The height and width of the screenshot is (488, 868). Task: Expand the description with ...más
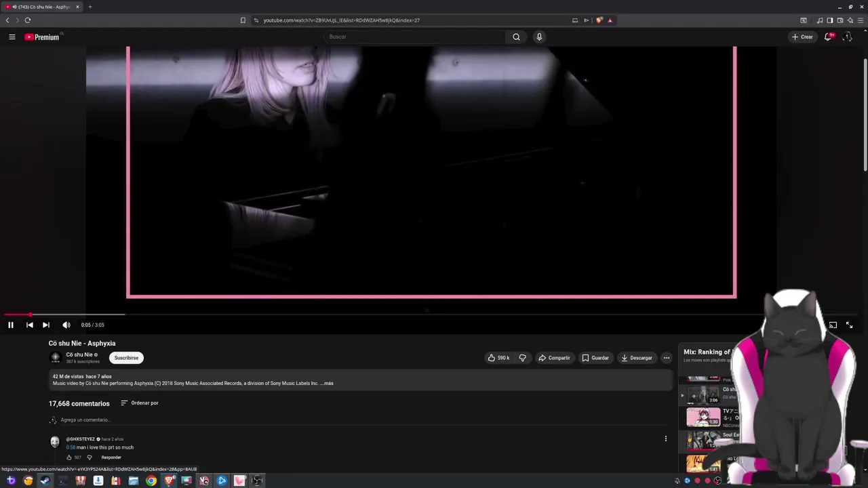[x=328, y=384]
